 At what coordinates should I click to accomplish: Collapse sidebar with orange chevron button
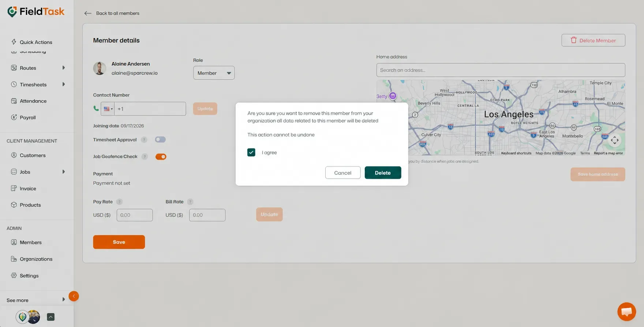tap(74, 296)
